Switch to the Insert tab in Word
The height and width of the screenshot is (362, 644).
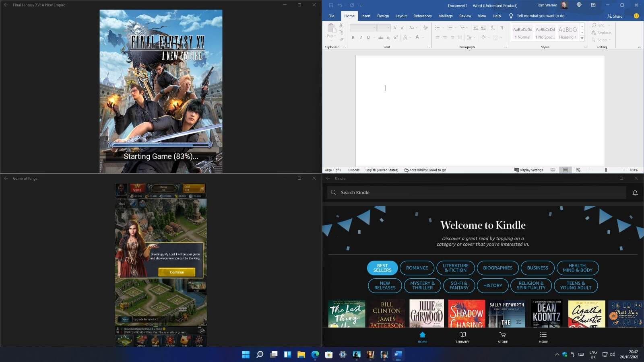click(366, 16)
